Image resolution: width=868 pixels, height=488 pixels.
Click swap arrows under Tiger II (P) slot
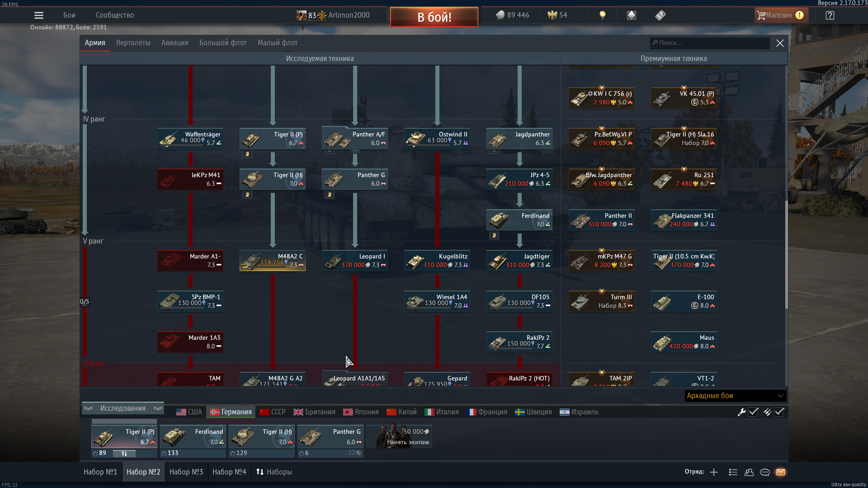pos(124,454)
